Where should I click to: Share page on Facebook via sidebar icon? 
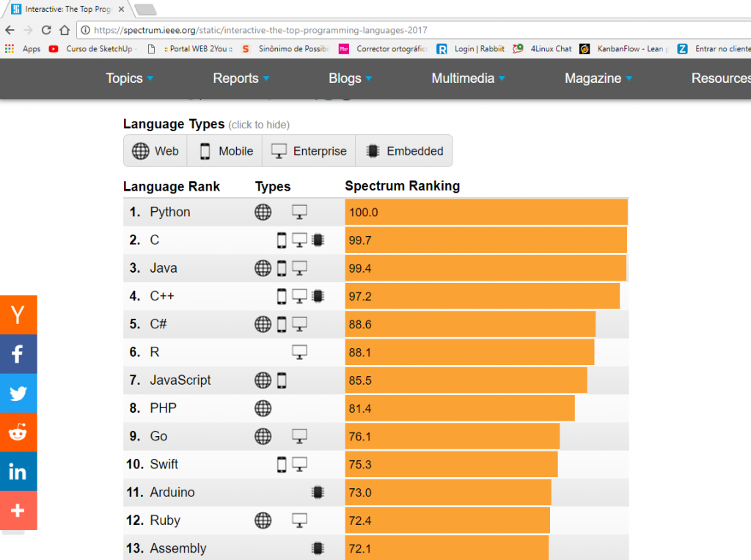tap(18, 355)
